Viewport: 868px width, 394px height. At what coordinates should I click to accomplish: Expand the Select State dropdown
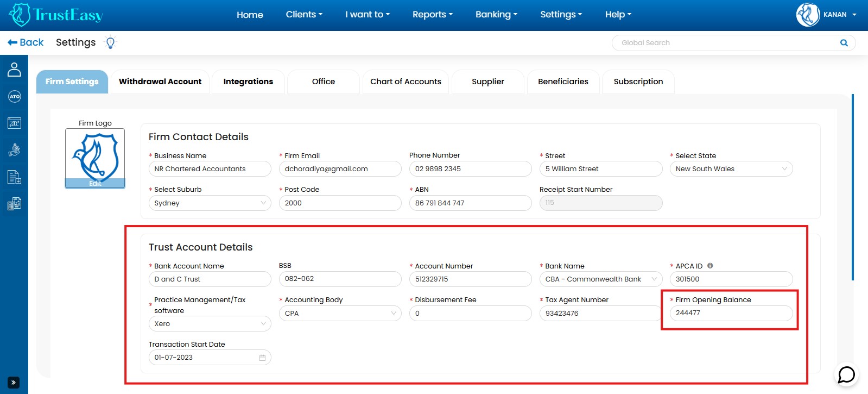[x=731, y=169]
